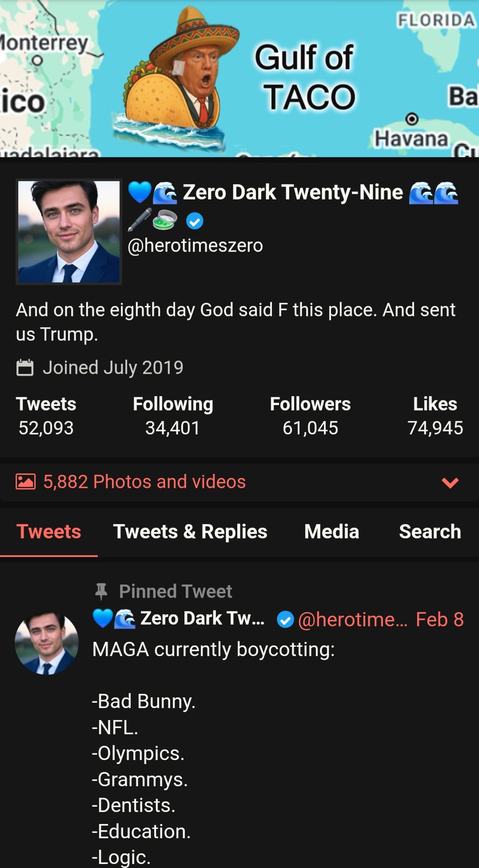Open the Gulf of TACO banner image
Image resolution: width=479 pixels, height=868 pixels.
[x=239, y=79]
